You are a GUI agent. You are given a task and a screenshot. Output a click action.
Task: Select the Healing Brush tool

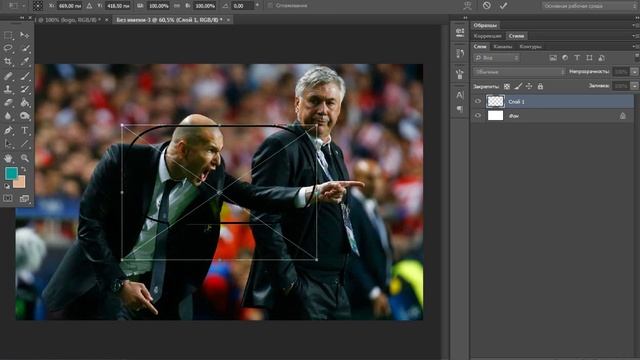coord(8,76)
